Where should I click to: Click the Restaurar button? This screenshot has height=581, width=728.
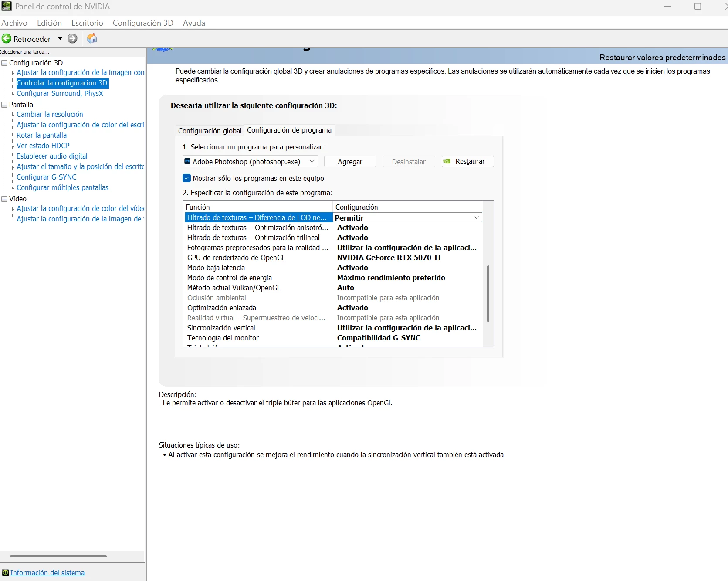point(467,162)
